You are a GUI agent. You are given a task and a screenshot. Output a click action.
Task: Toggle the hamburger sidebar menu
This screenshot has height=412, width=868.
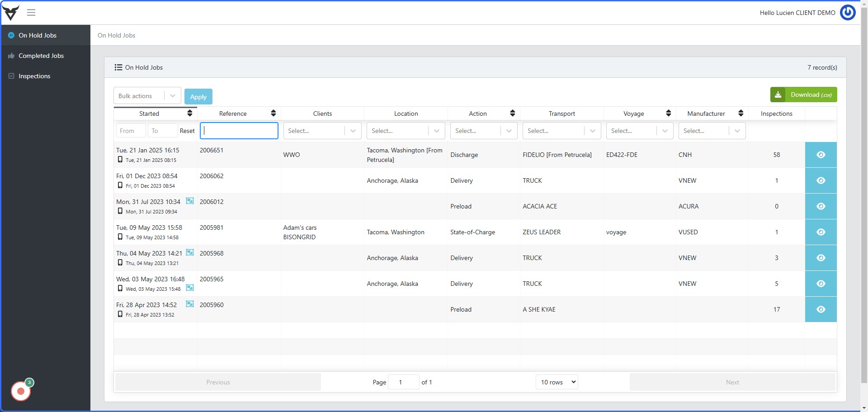(31, 13)
